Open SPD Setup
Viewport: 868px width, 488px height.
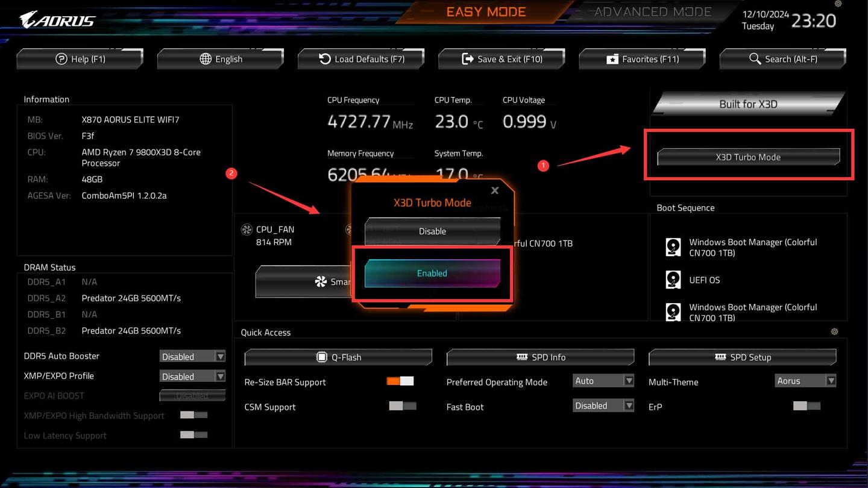742,357
